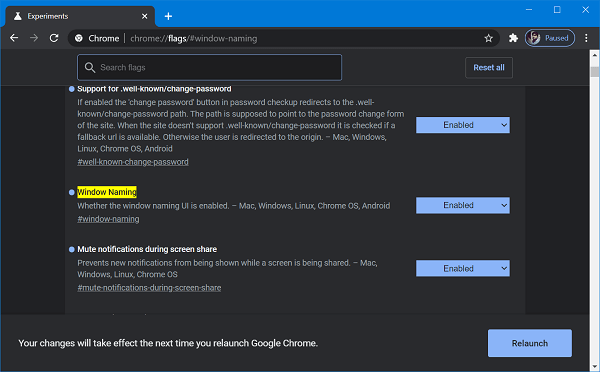This screenshot has width=600, height=372.
Task: Click the Mute notifications during screen share title
Action: [147, 249]
